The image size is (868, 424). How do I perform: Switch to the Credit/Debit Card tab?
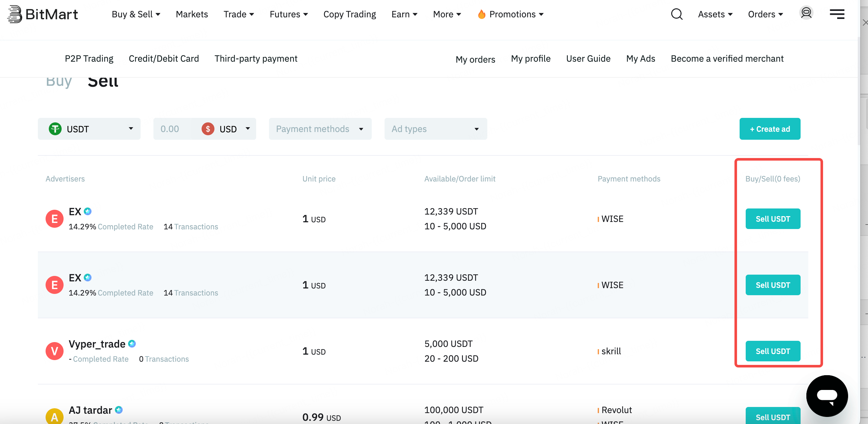(164, 58)
